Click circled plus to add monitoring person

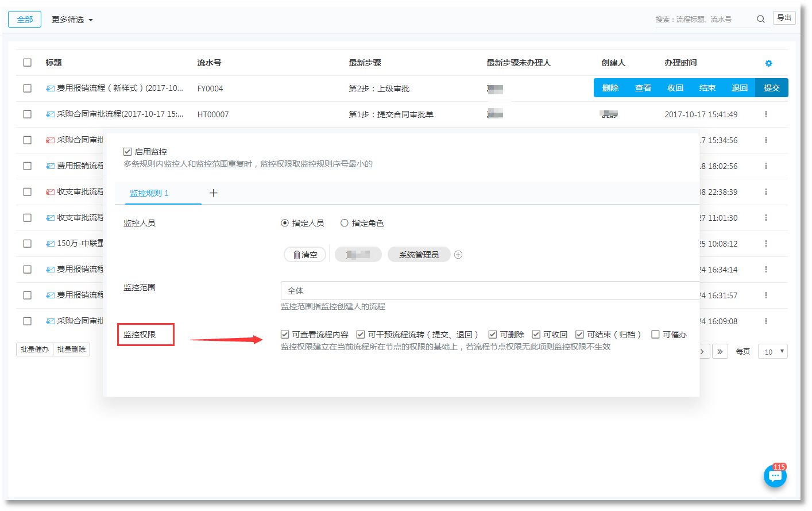pos(458,255)
